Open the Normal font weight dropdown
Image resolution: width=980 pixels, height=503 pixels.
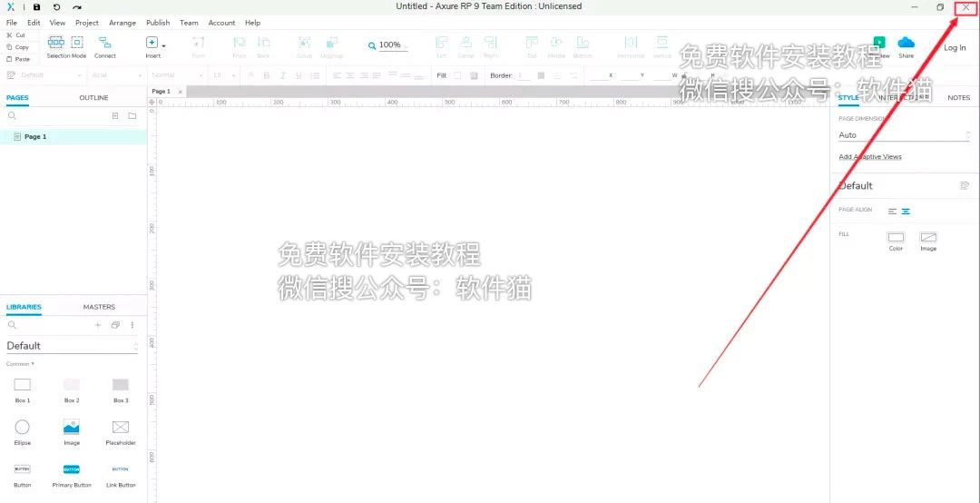coord(178,75)
